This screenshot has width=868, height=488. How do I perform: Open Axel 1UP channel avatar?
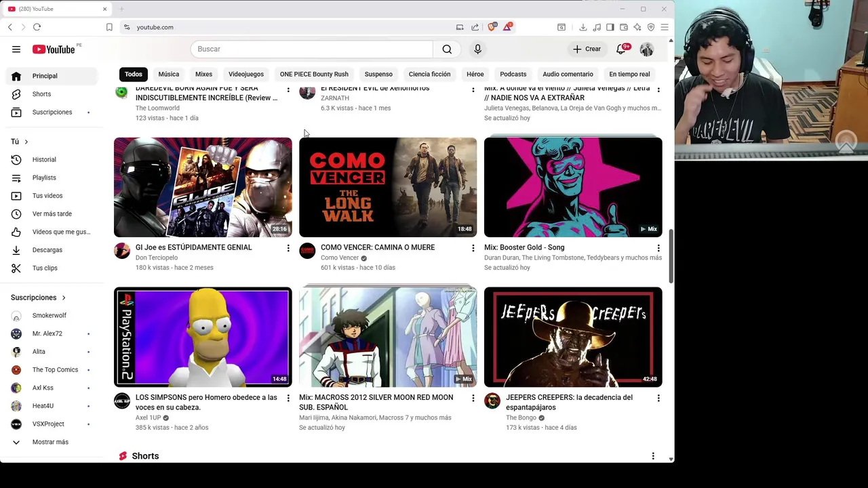(x=122, y=401)
